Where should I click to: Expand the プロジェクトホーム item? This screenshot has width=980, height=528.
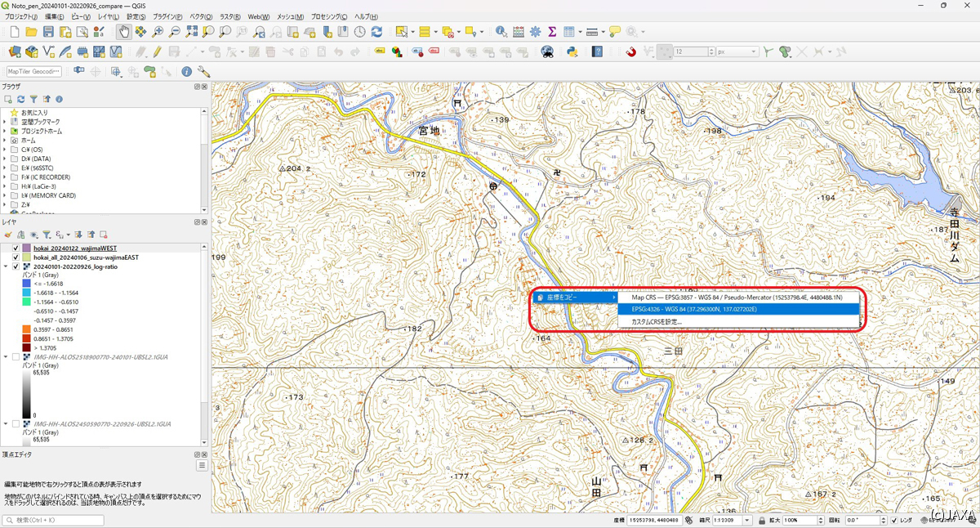coord(5,131)
